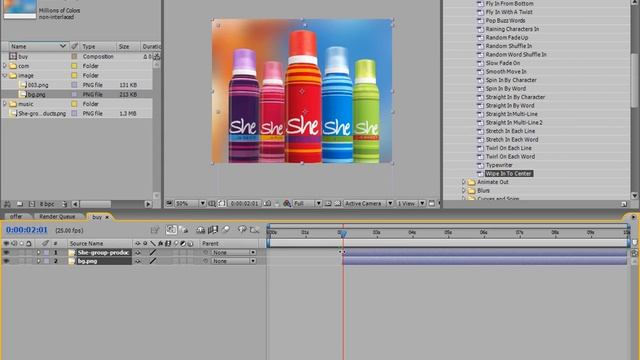The width and height of the screenshot is (640, 360).
Task: Collapse the image folder in Project
Action: click(5, 76)
